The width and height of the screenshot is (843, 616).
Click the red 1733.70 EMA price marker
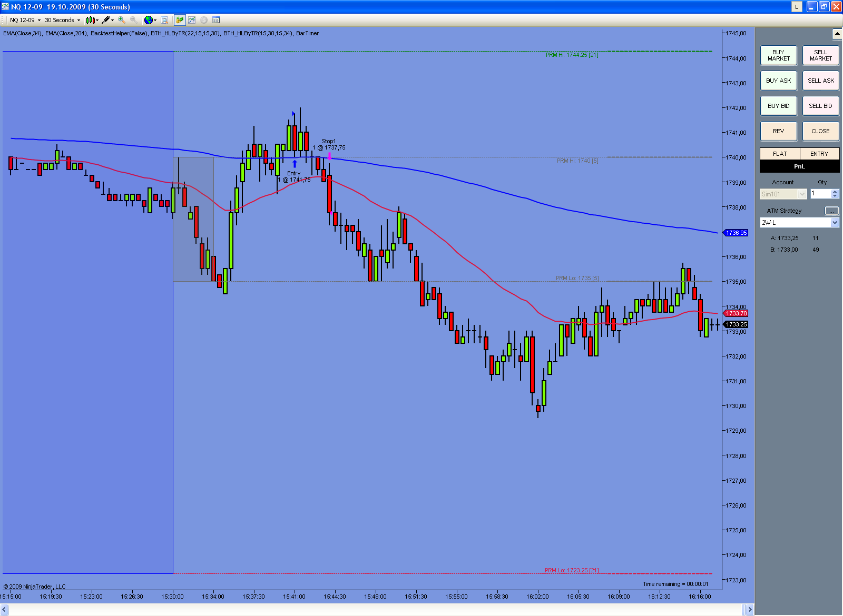tap(736, 313)
